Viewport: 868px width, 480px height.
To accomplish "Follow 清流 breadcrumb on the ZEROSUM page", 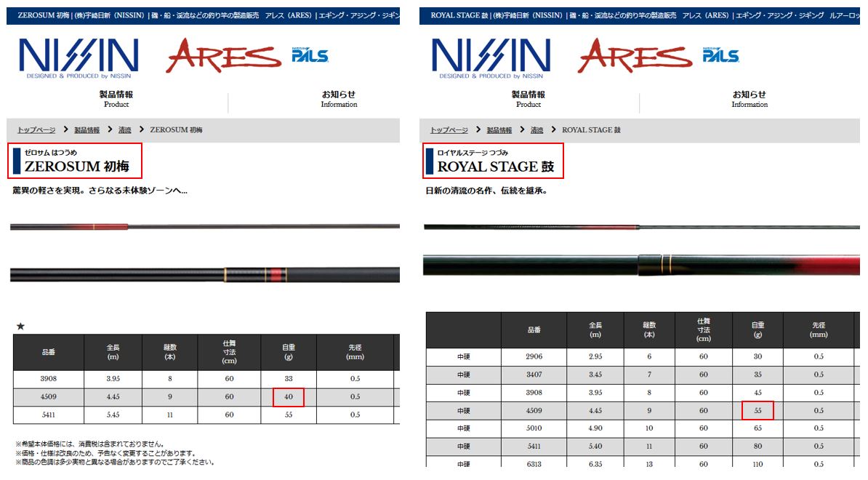I will [x=124, y=129].
